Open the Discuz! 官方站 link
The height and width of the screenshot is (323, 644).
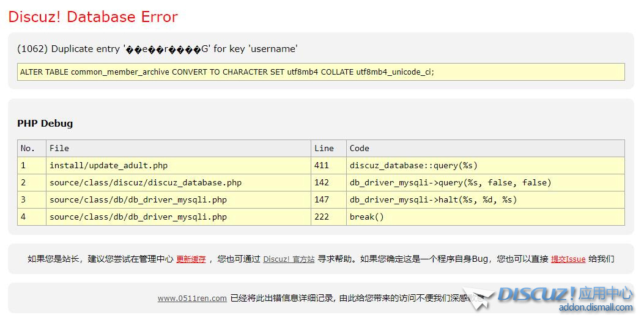click(x=289, y=259)
